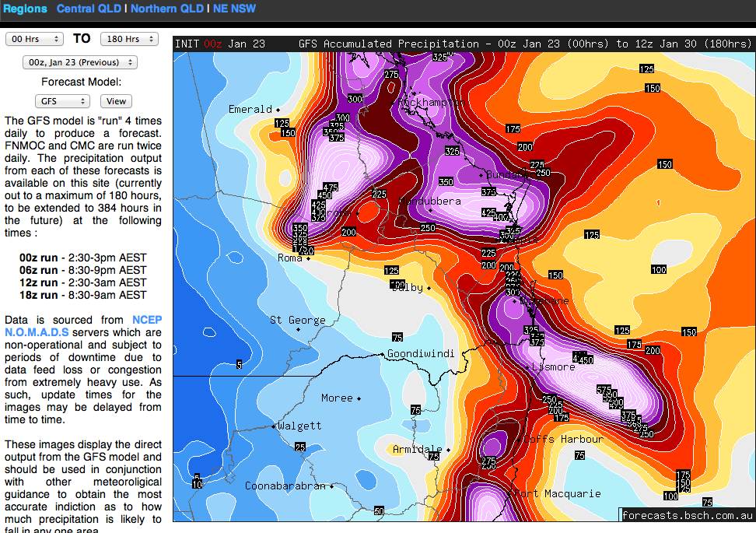Select the NE NSW region link
Screen dimensions: 756x533
pos(233,9)
